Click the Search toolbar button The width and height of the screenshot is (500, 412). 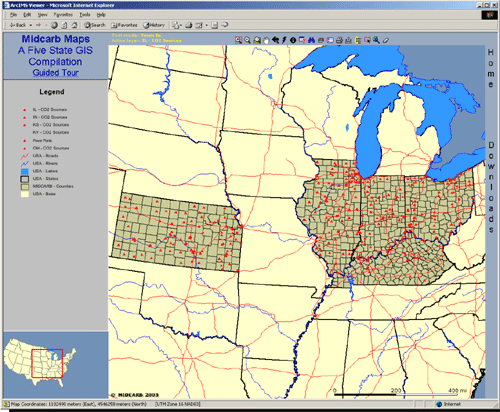[95, 25]
